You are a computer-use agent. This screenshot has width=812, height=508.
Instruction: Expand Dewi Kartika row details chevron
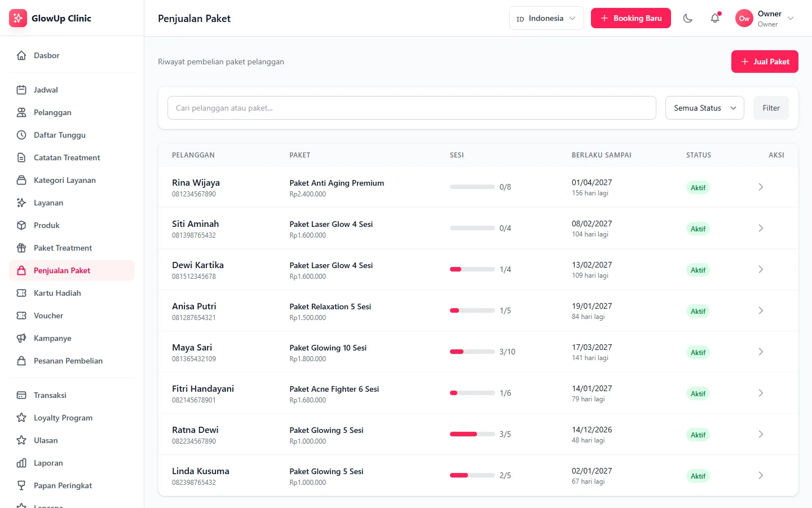pyautogui.click(x=761, y=269)
